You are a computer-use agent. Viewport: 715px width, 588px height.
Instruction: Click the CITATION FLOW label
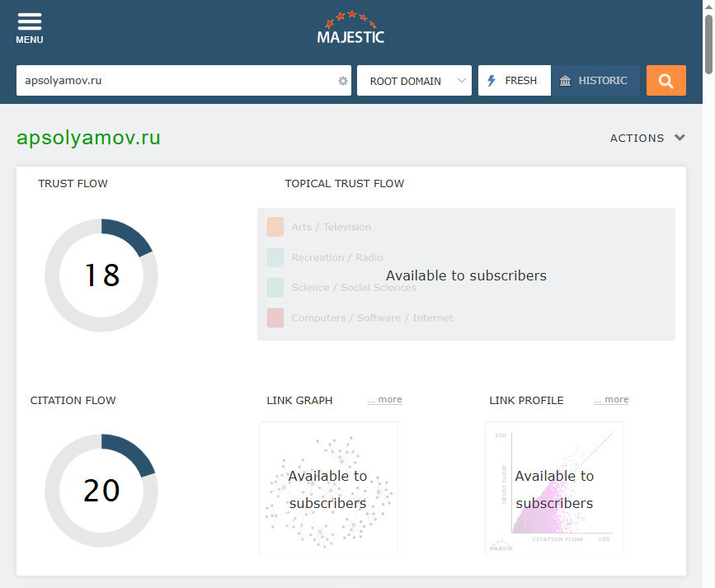click(73, 401)
